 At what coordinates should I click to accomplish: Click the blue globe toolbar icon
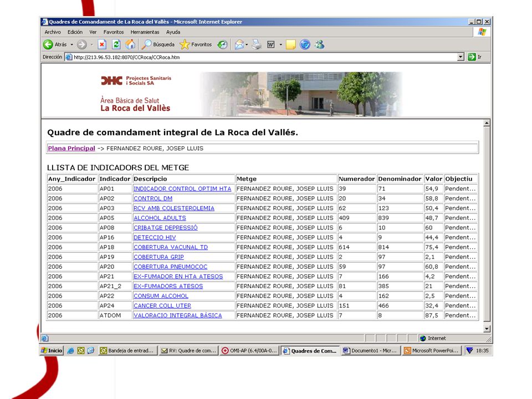pos(305,44)
